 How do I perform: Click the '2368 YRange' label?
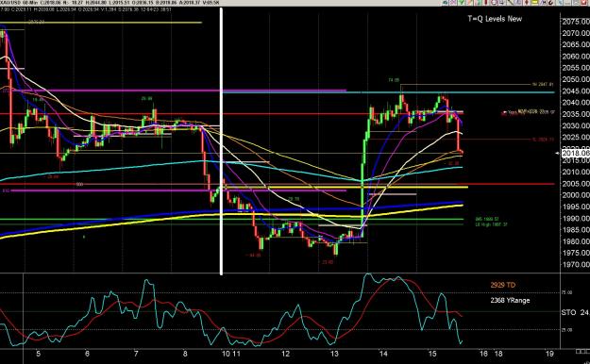coord(510,300)
